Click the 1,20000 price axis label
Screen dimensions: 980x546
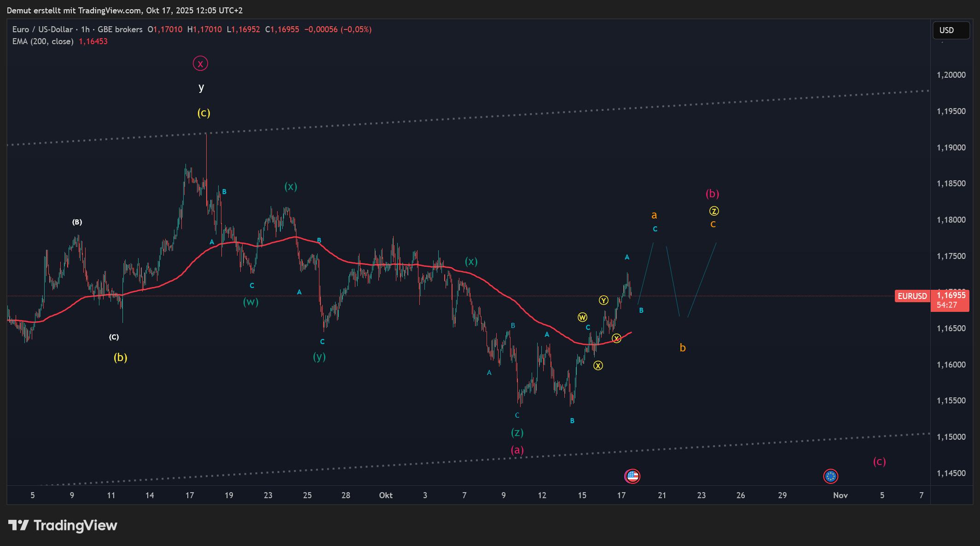click(x=951, y=75)
